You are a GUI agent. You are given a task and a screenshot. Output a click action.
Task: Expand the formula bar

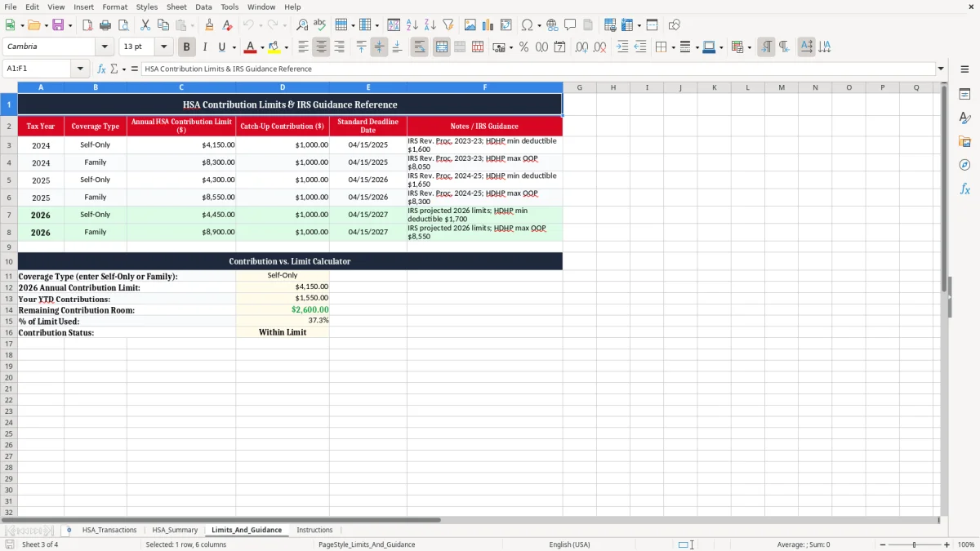[942, 69]
